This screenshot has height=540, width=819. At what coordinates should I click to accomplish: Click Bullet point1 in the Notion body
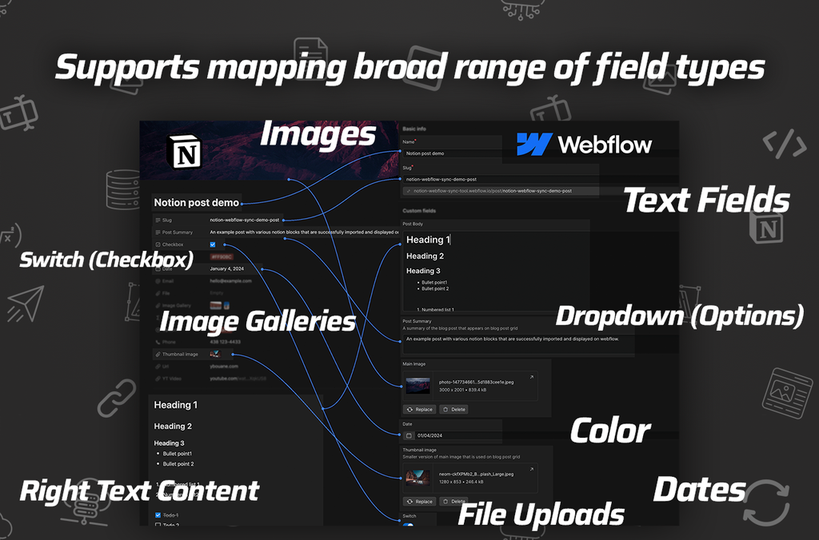tap(177, 454)
